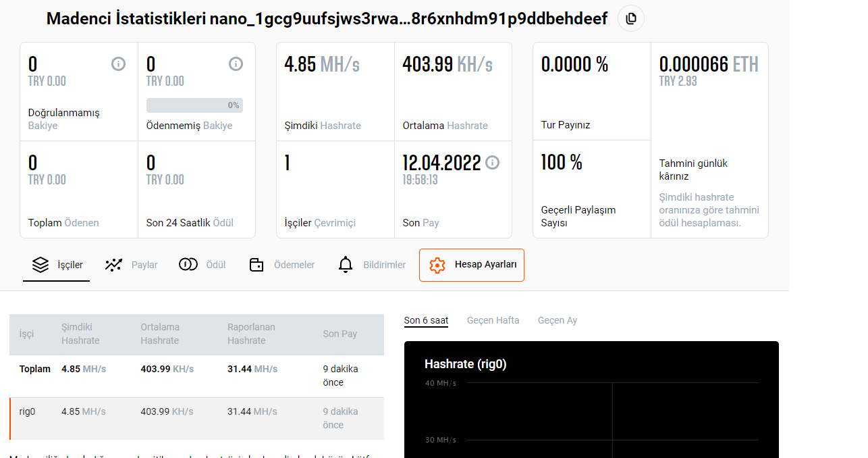Select Geçen Ay chart range
Screen dimensions: 868x458
(557, 320)
